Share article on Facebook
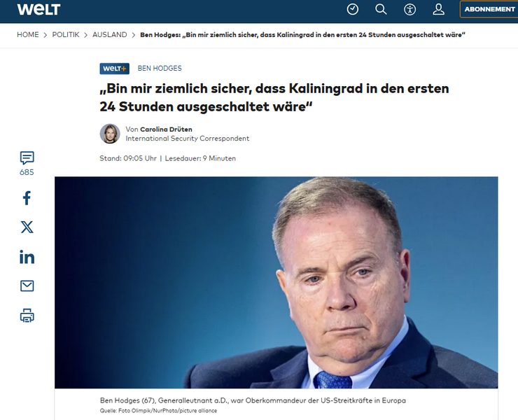 pyautogui.click(x=27, y=198)
